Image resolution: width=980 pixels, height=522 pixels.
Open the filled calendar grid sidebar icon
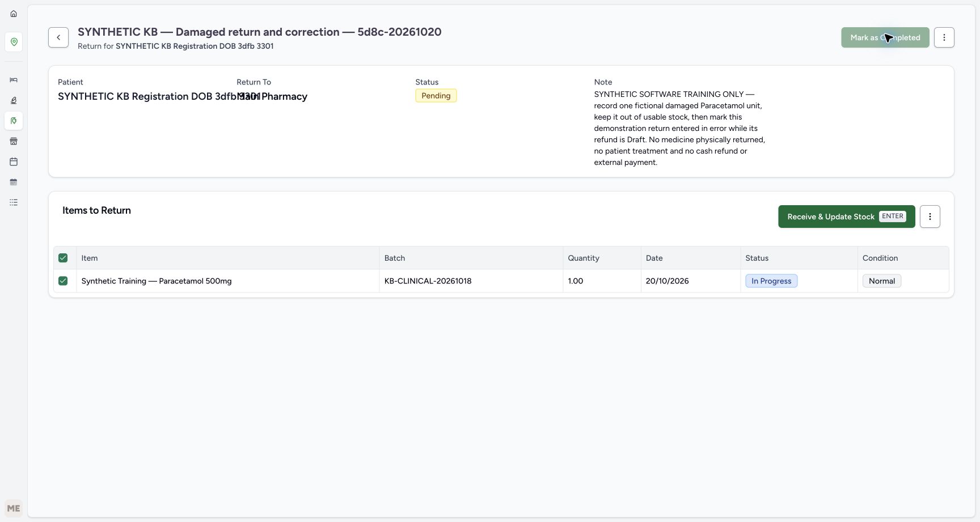(x=14, y=182)
